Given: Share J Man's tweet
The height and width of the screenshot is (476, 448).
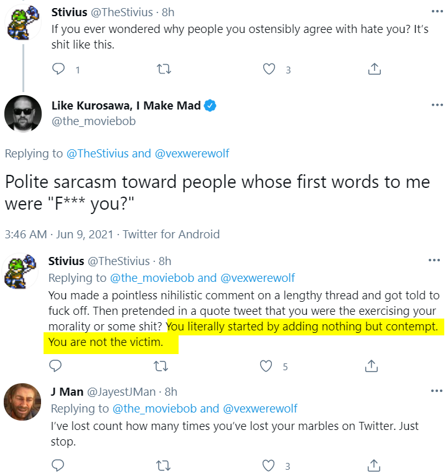Looking at the screenshot, I should pyautogui.click(x=373, y=465).
